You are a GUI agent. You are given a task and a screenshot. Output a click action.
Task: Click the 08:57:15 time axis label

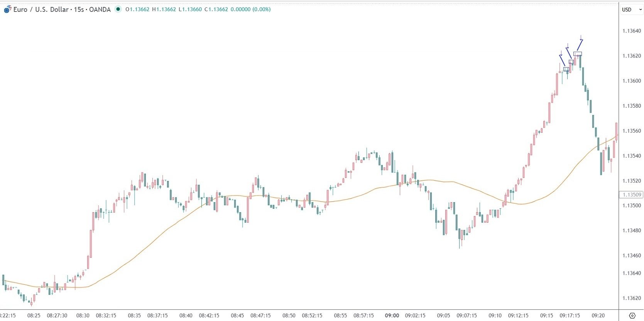tap(363, 316)
